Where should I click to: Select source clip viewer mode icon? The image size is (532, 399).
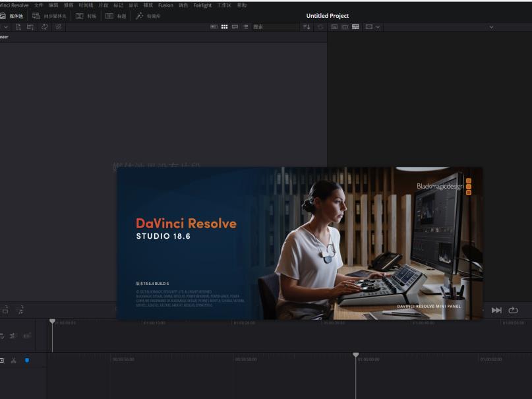[334, 27]
